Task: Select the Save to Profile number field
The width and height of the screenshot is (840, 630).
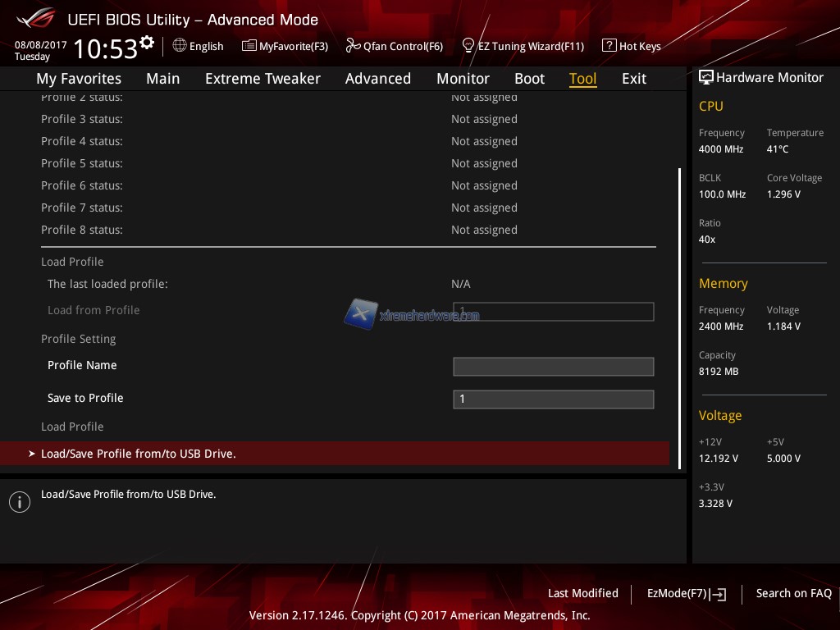Action: 553,399
